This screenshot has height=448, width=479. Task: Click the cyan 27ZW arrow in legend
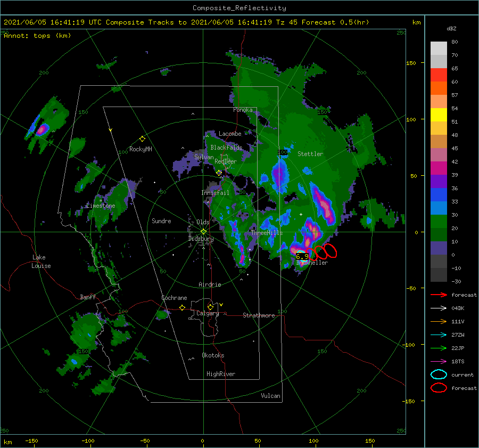(x=439, y=335)
